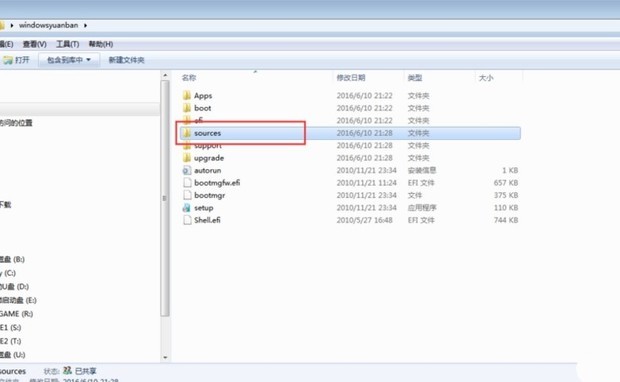Sort by 大小 column header
The height and width of the screenshot is (382, 620).
486,78
